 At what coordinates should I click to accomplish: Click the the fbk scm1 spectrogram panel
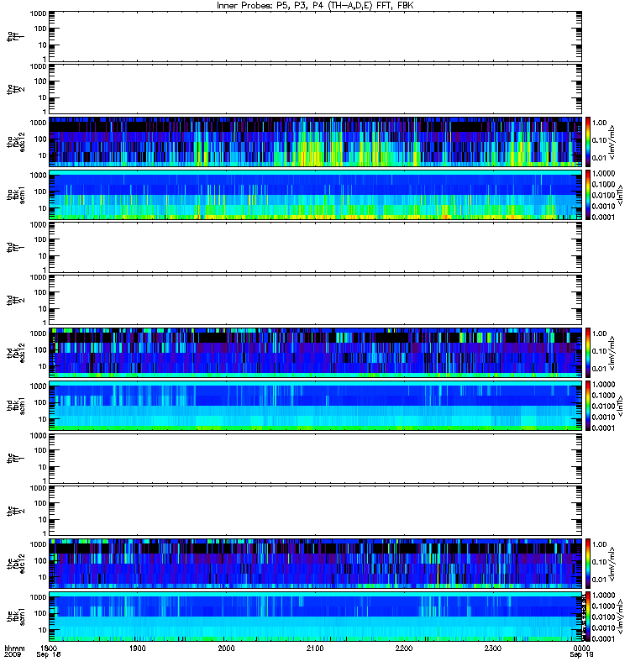tap(316, 617)
